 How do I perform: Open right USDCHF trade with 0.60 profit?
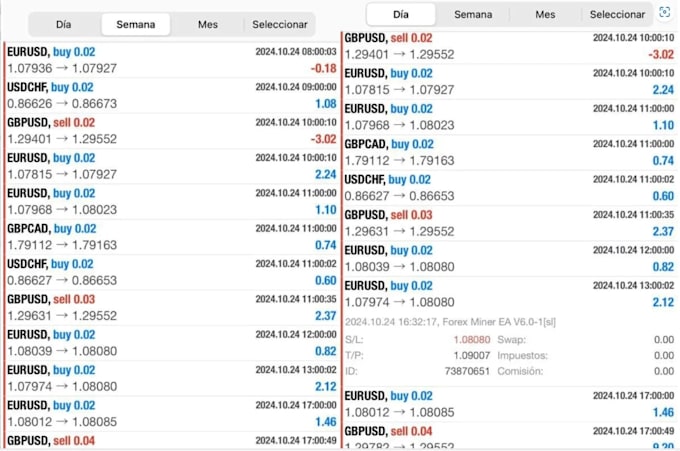point(509,188)
